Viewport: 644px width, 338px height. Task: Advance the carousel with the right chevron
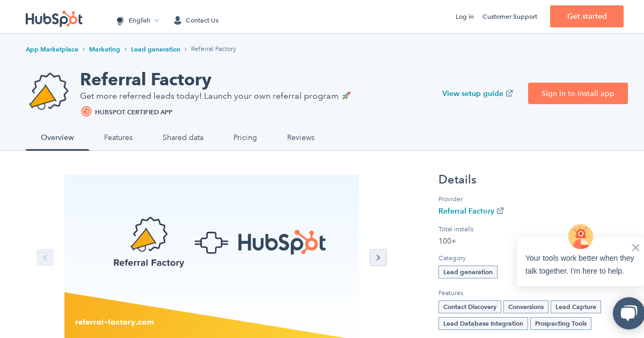click(x=378, y=258)
